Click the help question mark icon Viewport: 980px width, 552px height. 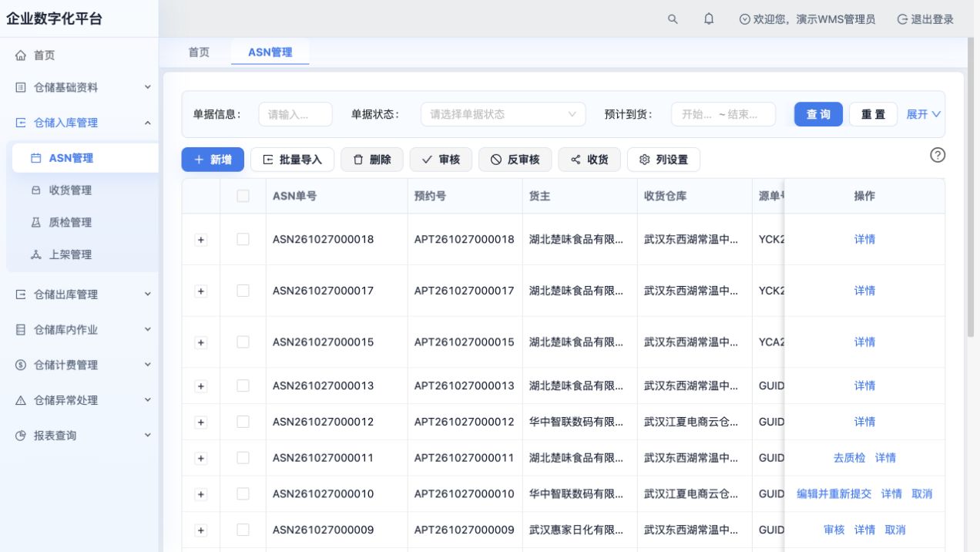coord(938,155)
